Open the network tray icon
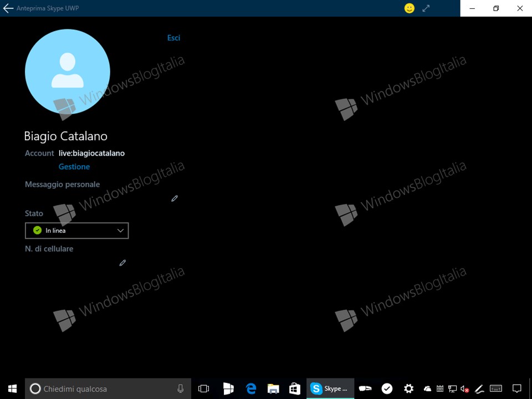The image size is (532, 399). [452, 389]
